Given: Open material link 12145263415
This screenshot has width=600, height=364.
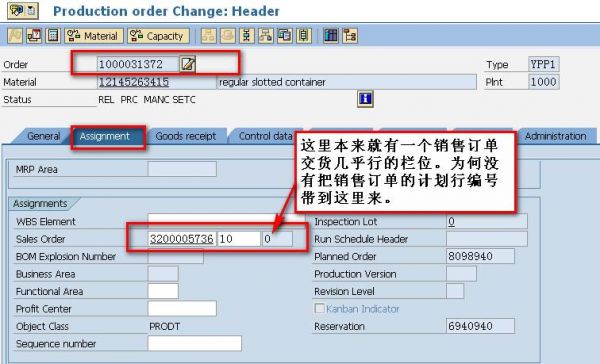Looking at the screenshot, I should tap(134, 82).
